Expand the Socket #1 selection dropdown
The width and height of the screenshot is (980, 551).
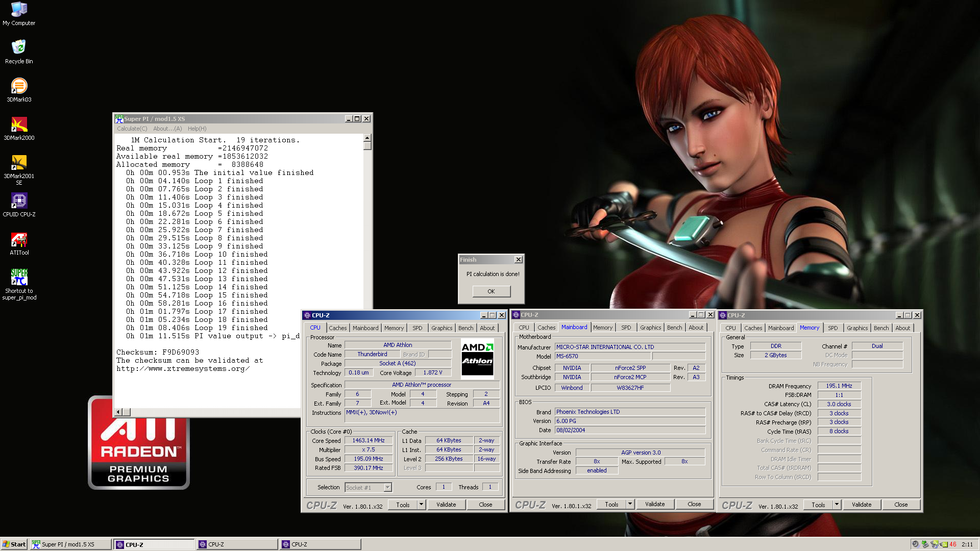tap(387, 488)
